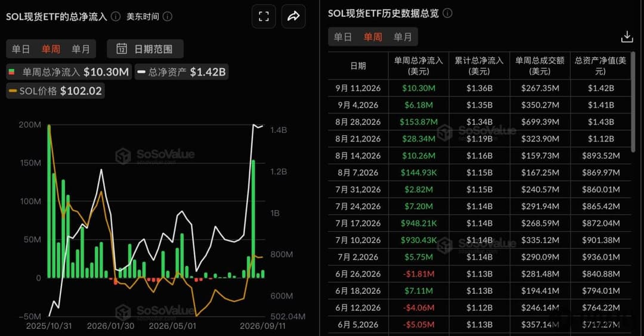The height and width of the screenshot is (336, 644).
Task: Select 单月 tab in chart panel
Action: click(80, 49)
